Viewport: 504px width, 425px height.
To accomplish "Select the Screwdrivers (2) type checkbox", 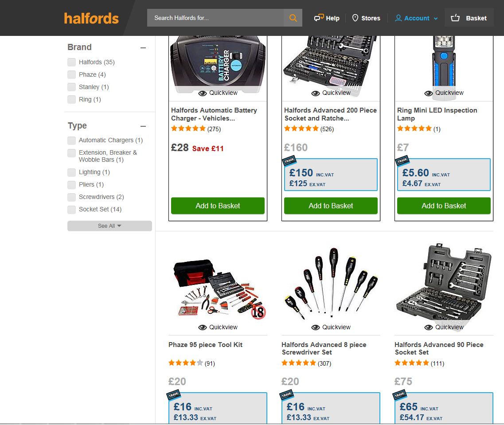I will pyautogui.click(x=71, y=197).
